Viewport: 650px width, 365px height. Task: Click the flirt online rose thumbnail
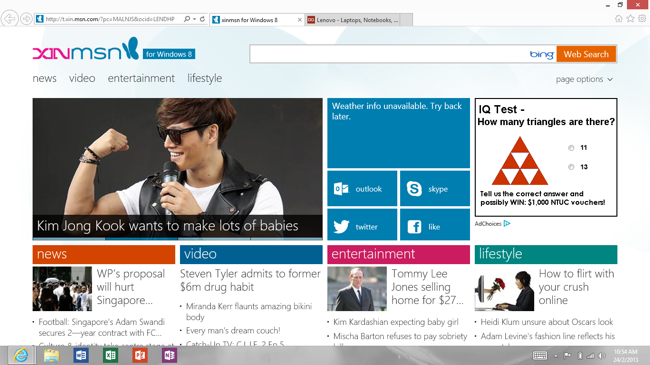pyautogui.click(x=504, y=289)
